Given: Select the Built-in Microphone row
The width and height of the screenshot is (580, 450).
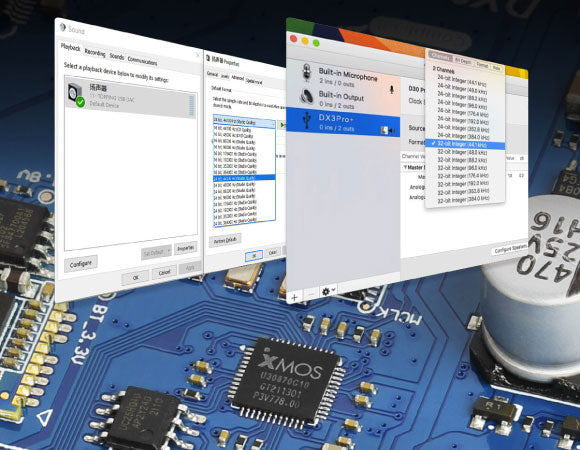Looking at the screenshot, I should (x=343, y=77).
